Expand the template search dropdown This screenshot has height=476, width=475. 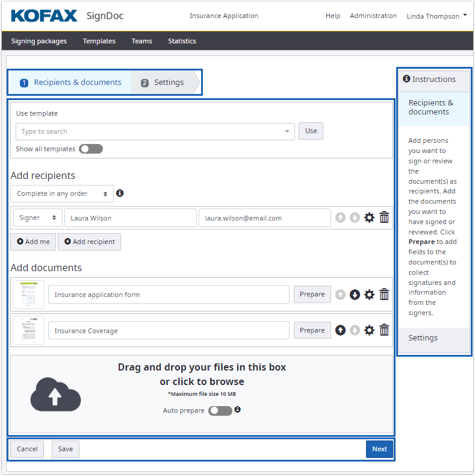click(287, 131)
